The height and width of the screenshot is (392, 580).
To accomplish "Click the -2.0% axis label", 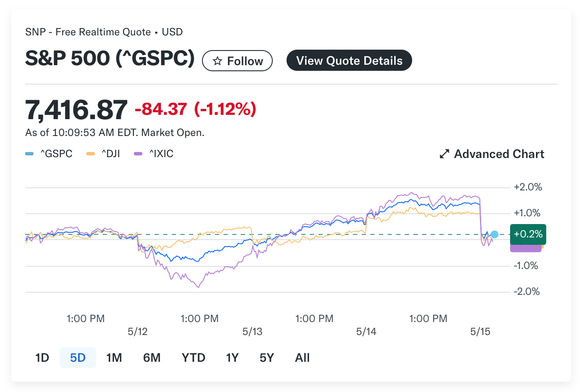I will tap(527, 291).
